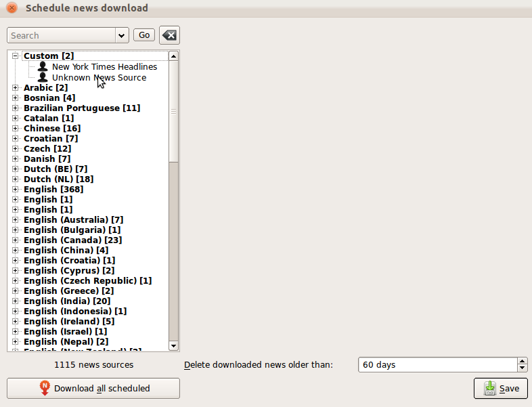Click the news sources list scrollbar thumb

[173, 111]
